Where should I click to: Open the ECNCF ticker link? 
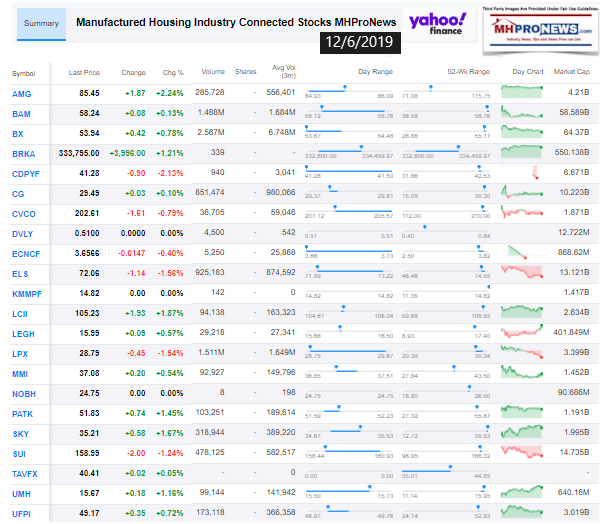pos(26,254)
